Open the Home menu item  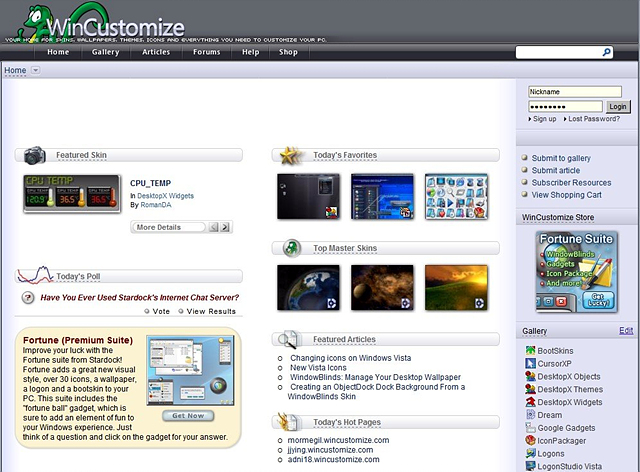[58, 52]
